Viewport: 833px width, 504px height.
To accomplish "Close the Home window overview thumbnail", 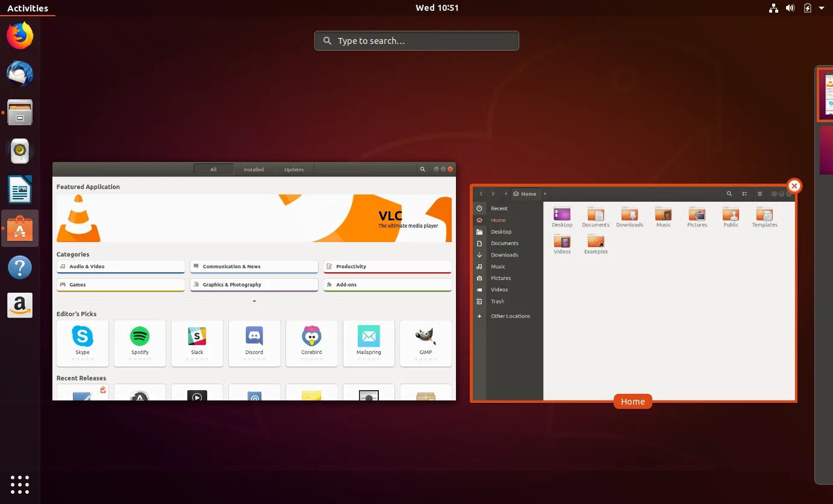I will [x=794, y=186].
